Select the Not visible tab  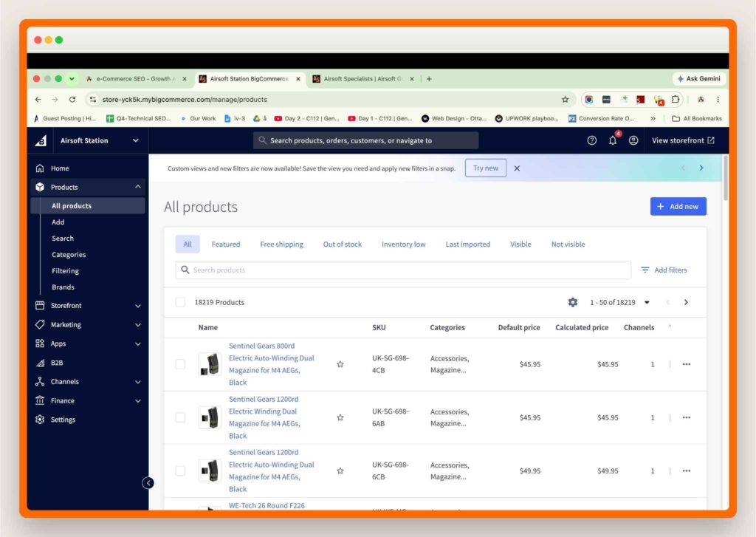click(568, 244)
